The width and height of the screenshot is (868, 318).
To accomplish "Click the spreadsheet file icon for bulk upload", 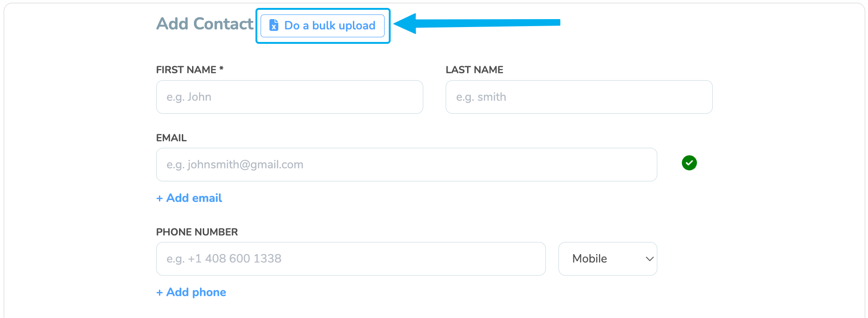I will point(274,25).
